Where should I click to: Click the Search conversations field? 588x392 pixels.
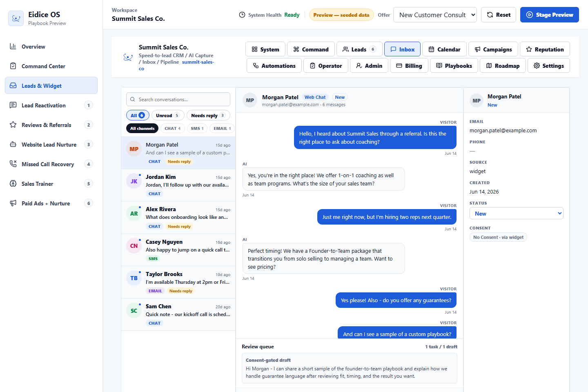click(x=178, y=99)
